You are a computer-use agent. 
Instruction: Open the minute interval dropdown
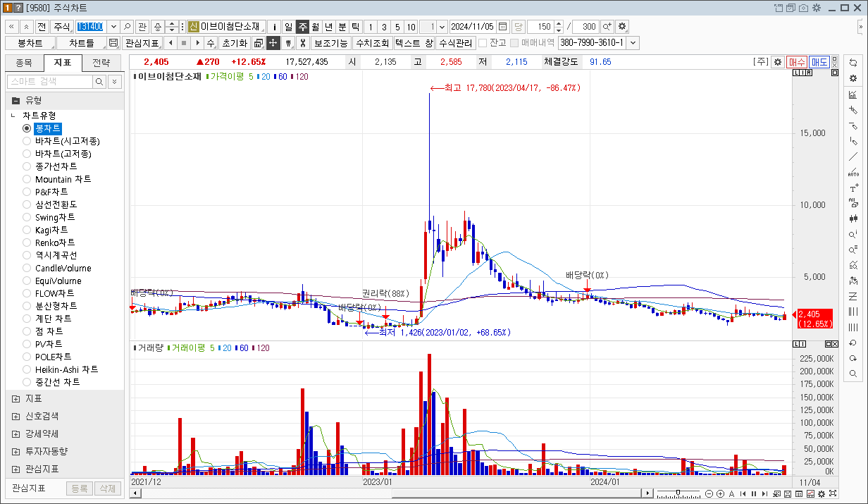coord(442,26)
